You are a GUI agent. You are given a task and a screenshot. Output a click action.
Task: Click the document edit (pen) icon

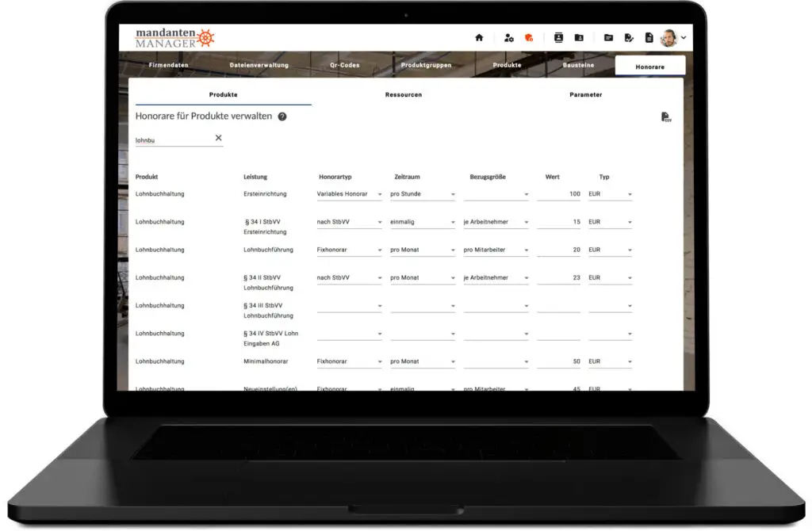click(629, 37)
